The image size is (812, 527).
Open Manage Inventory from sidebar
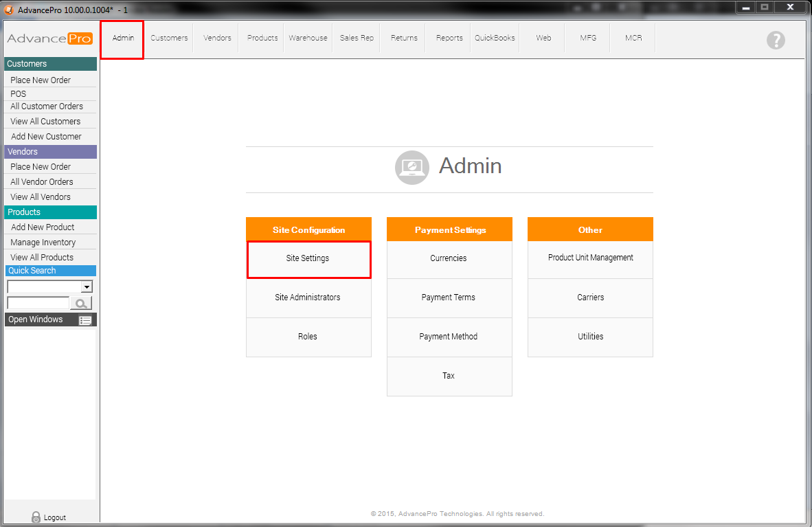coord(43,243)
